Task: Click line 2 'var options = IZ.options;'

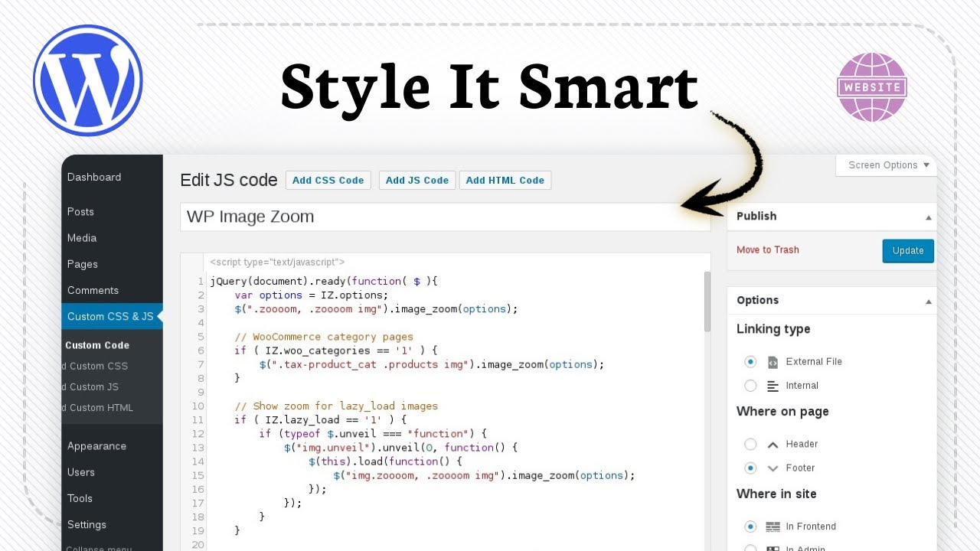Action: (x=312, y=295)
